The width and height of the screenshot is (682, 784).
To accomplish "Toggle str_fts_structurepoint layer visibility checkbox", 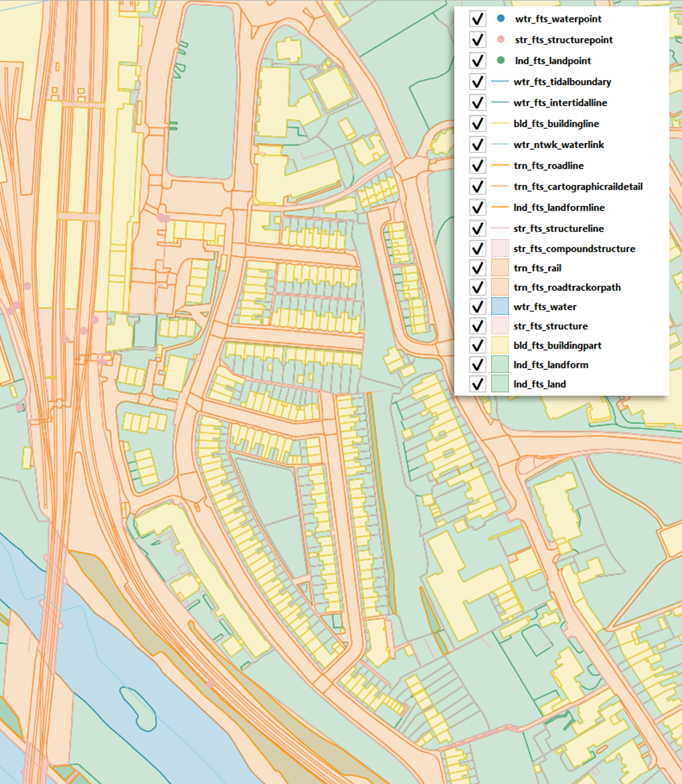I will tap(477, 39).
